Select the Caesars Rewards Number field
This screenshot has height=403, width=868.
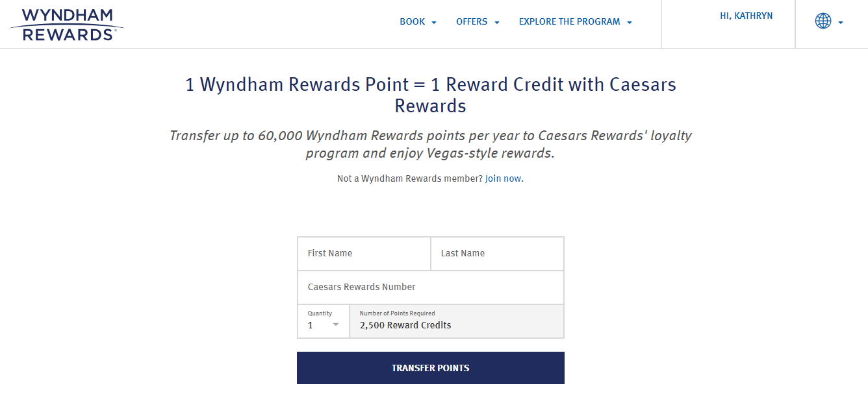pos(430,287)
